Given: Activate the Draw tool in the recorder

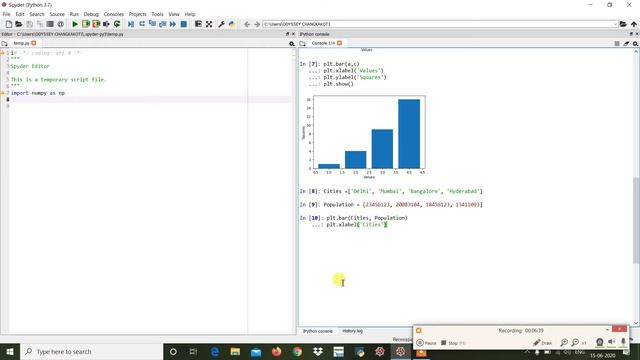Looking at the screenshot, I should [x=542, y=343].
